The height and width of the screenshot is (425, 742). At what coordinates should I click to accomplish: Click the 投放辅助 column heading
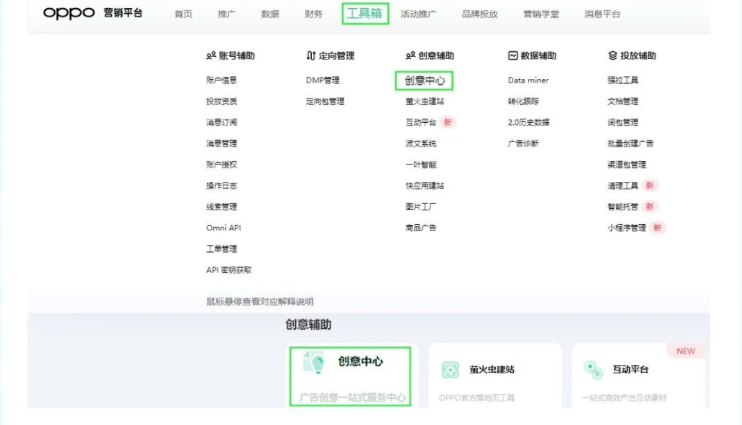[638, 56]
